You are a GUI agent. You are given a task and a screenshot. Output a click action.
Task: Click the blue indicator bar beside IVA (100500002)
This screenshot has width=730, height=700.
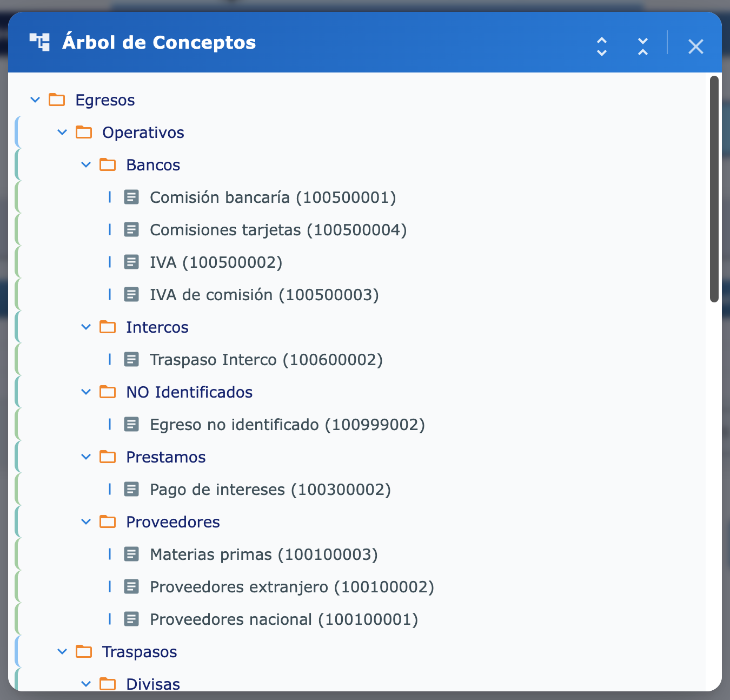(x=110, y=262)
